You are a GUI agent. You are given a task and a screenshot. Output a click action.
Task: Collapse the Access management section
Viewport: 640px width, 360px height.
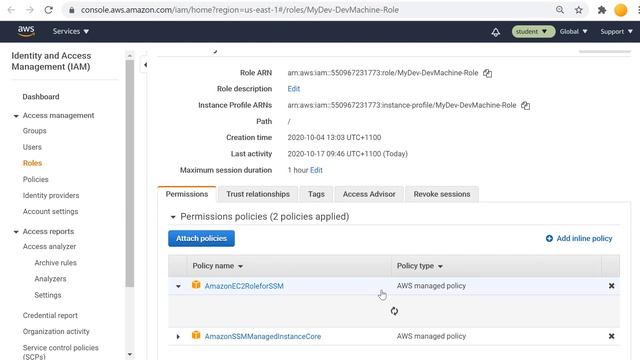[x=16, y=116]
